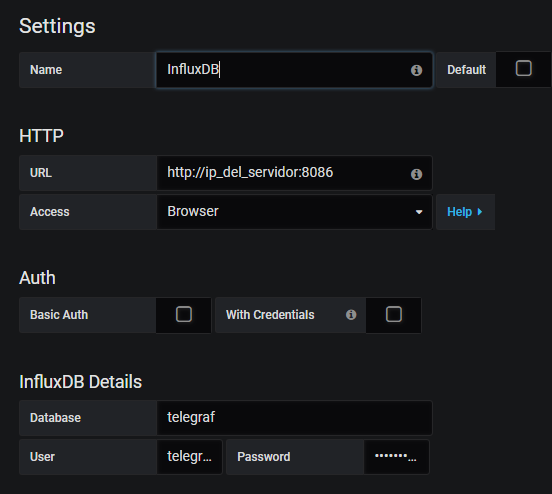552x494 pixels.
Task: Click the With Credentials info icon
Action: point(351,314)
